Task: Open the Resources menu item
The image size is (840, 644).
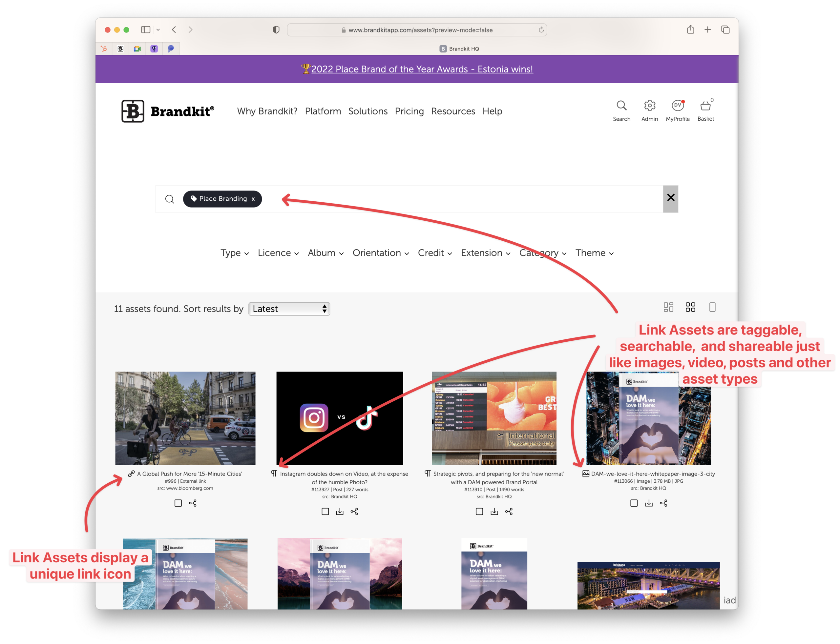Action: click(453, 111)
